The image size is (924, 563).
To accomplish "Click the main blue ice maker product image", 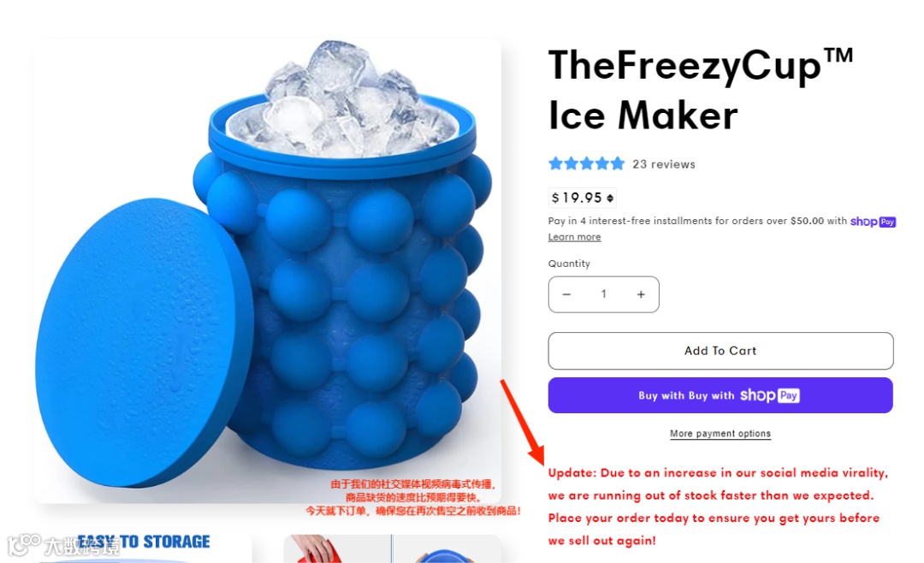I will coord(268,271).
